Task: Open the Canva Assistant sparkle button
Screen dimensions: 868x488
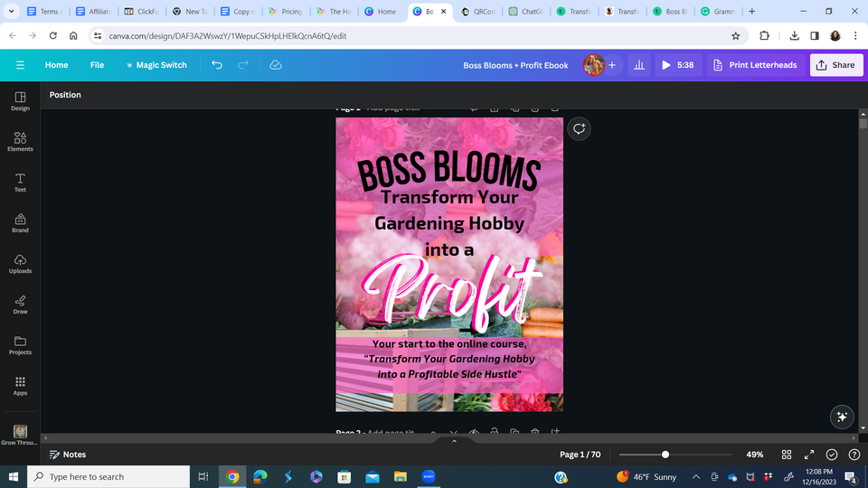Action: pos(842,418)
